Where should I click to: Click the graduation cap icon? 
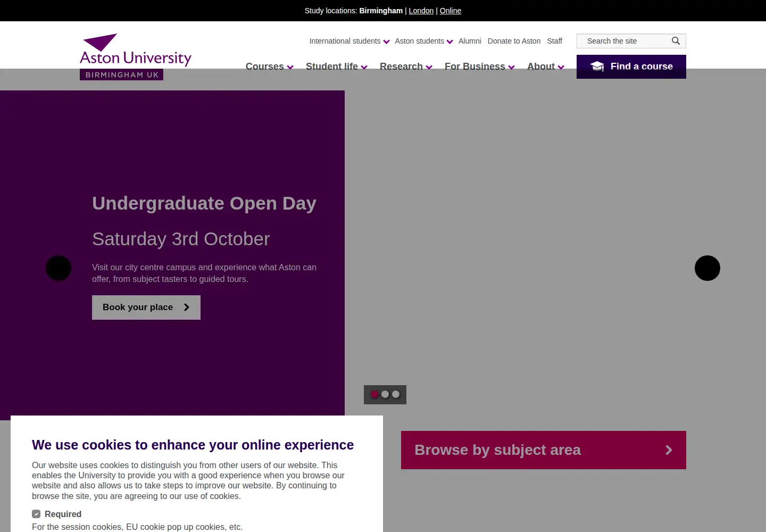(597, 66)
